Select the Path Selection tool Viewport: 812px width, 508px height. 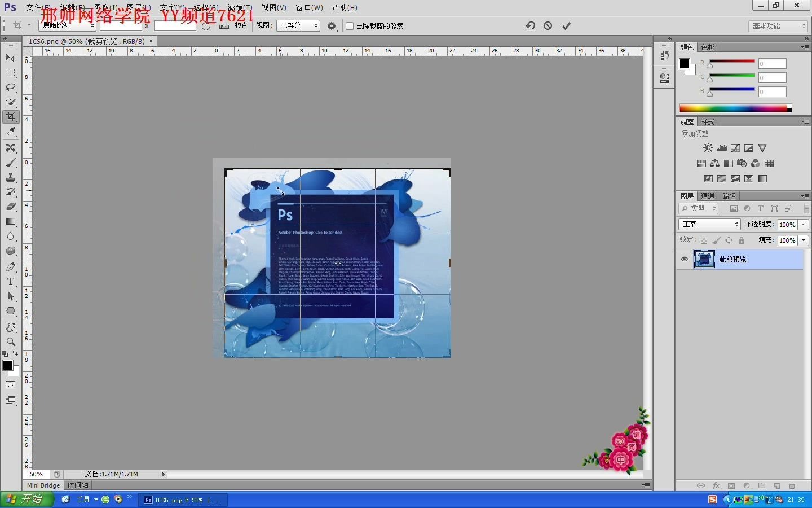11,296
